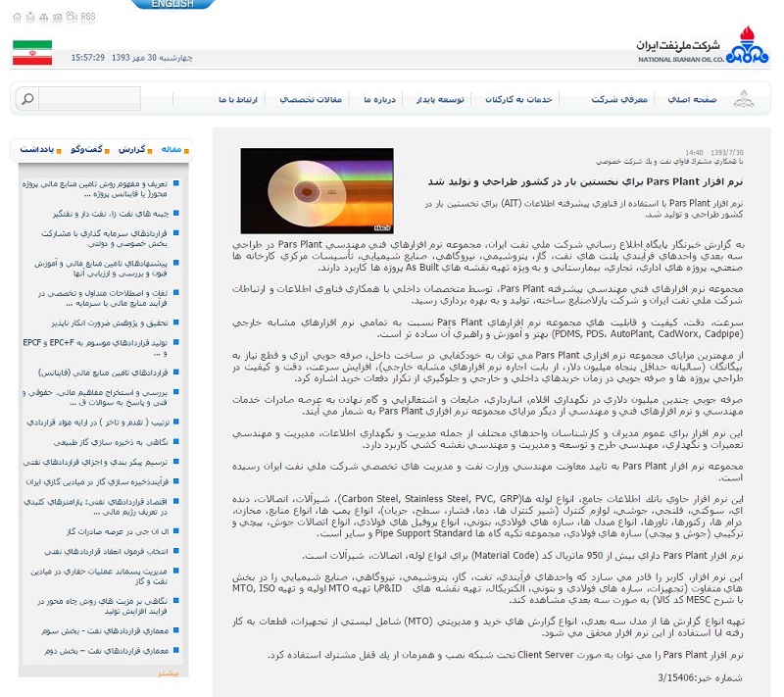The width and height of the screenshot is (784, 697).
Task: Open article about EPC+F and EPCF contracts
Action: pos(95,348)
